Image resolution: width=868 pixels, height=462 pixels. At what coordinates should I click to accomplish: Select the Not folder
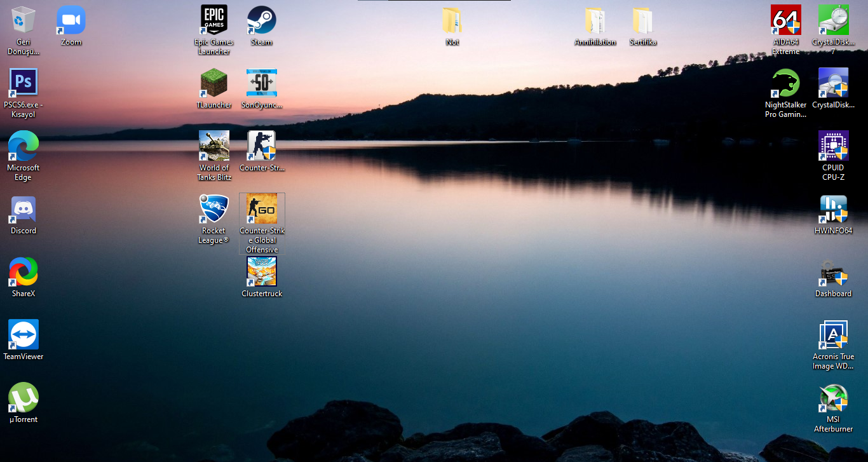[x=452, y=20]
